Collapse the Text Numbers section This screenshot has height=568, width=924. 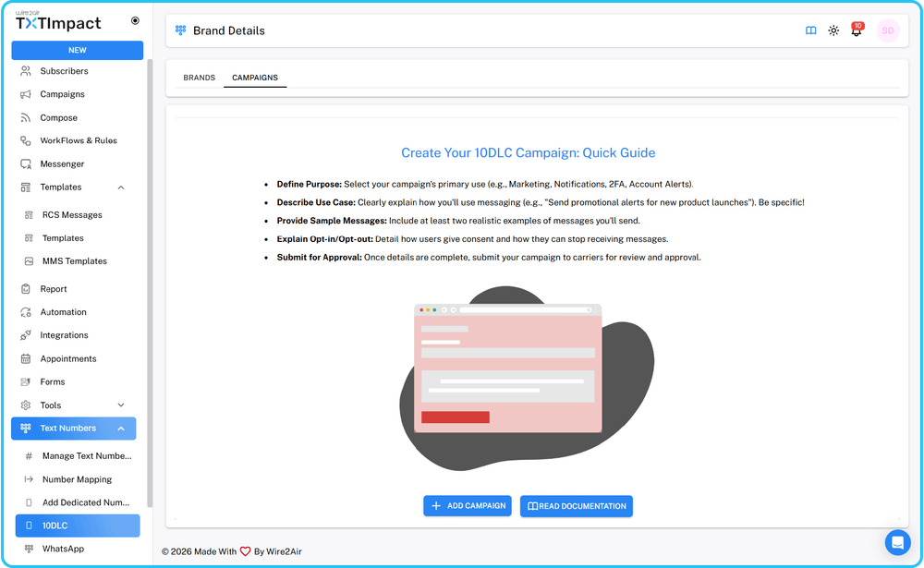(121, 429)
